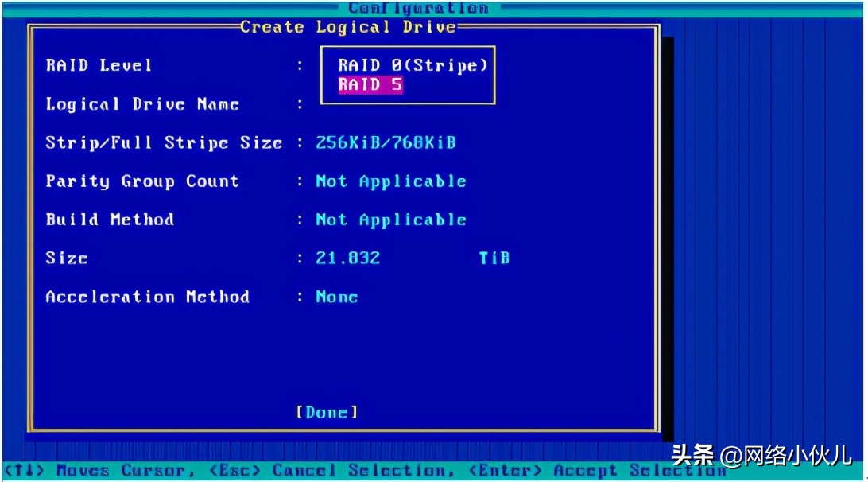Image resolution: width=868 pixels, height=482 pixels.
Task: Open the Acceleration Method None value
Action: pos(336,297)
